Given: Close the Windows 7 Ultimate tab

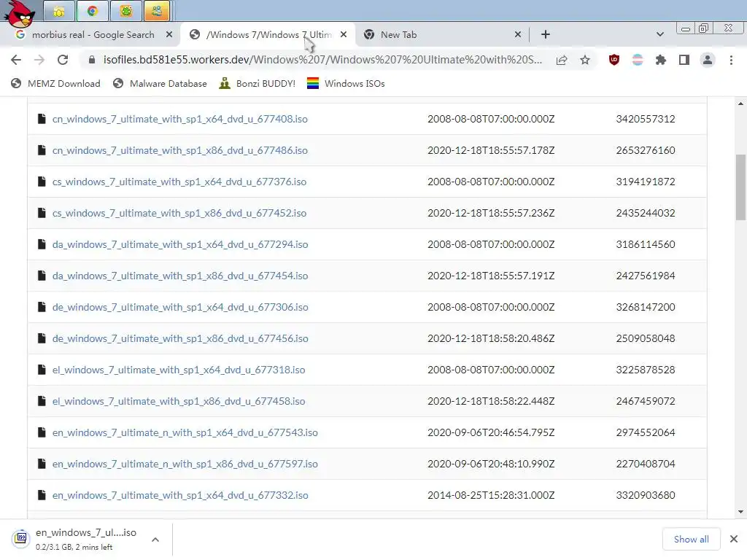Looking at the screenshot, I should click(344, 35).
